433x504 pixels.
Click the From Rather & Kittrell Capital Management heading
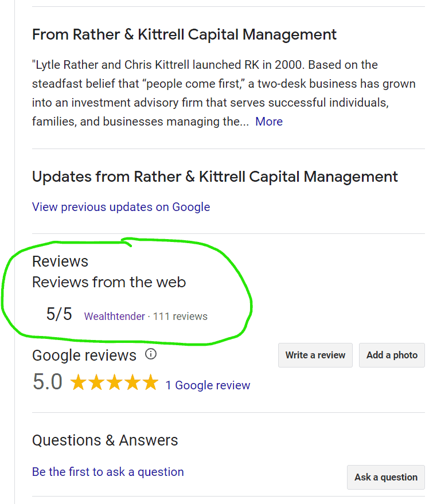tap(184, 34)
